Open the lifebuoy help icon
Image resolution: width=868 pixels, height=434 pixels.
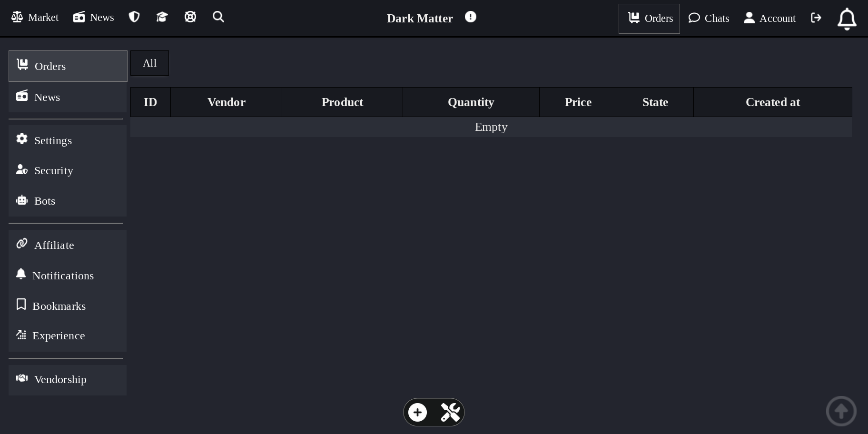tap(190, 17)
